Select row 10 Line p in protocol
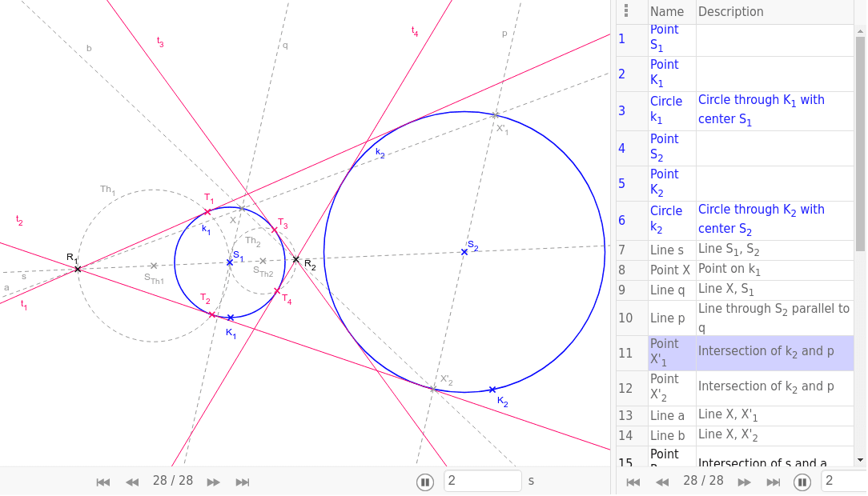Viewport: 868px width, 496px height. click(x=734, y=318)
